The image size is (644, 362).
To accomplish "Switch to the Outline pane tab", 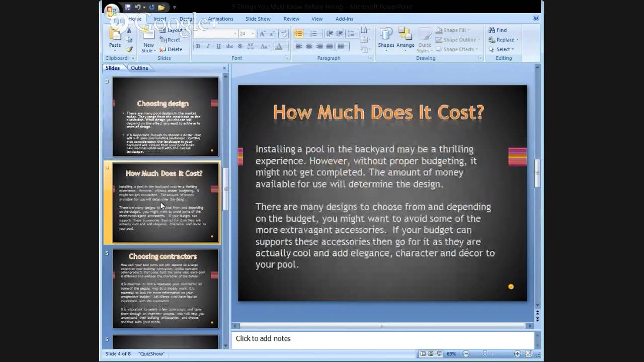I will [x=139, y=68].
